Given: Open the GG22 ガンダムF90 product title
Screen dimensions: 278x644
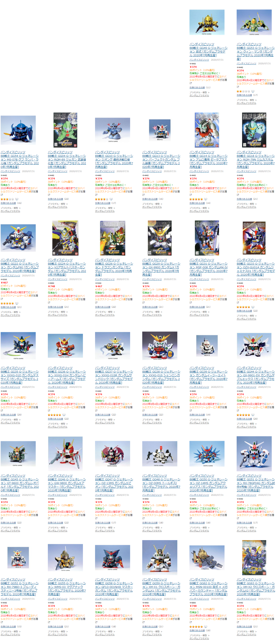Looking at the screenshot, I should [19, 267].
